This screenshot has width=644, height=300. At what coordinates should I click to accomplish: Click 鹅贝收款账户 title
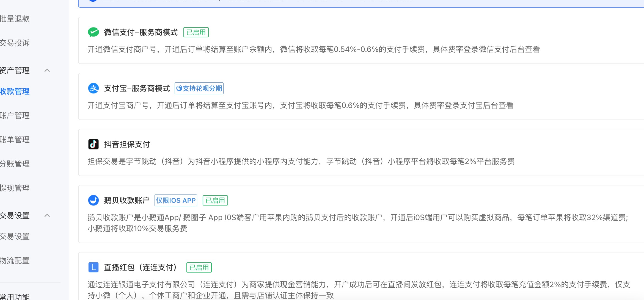127,201
